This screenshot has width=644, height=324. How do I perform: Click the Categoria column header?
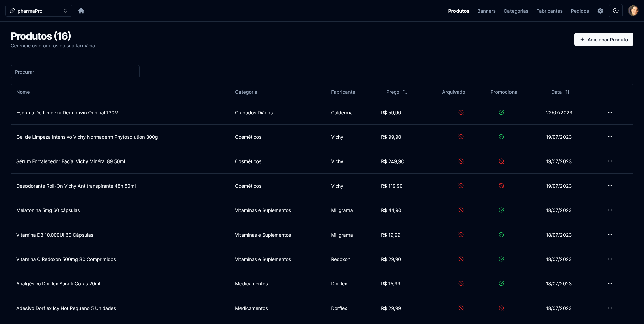[x=246, y=92]
